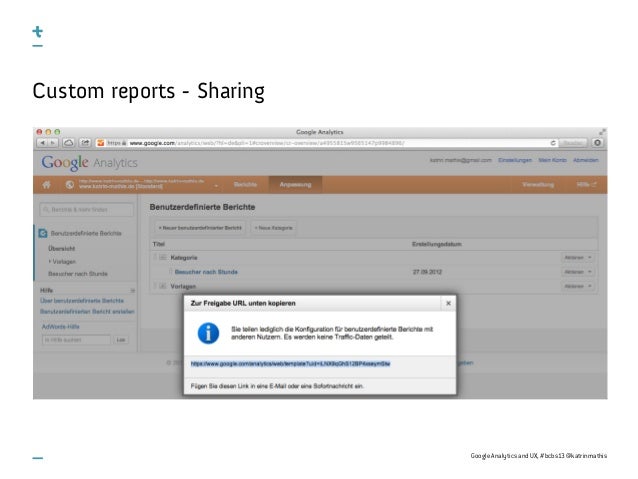Collapse the Hilfe section in sidebar

click(x=133, y=291)
